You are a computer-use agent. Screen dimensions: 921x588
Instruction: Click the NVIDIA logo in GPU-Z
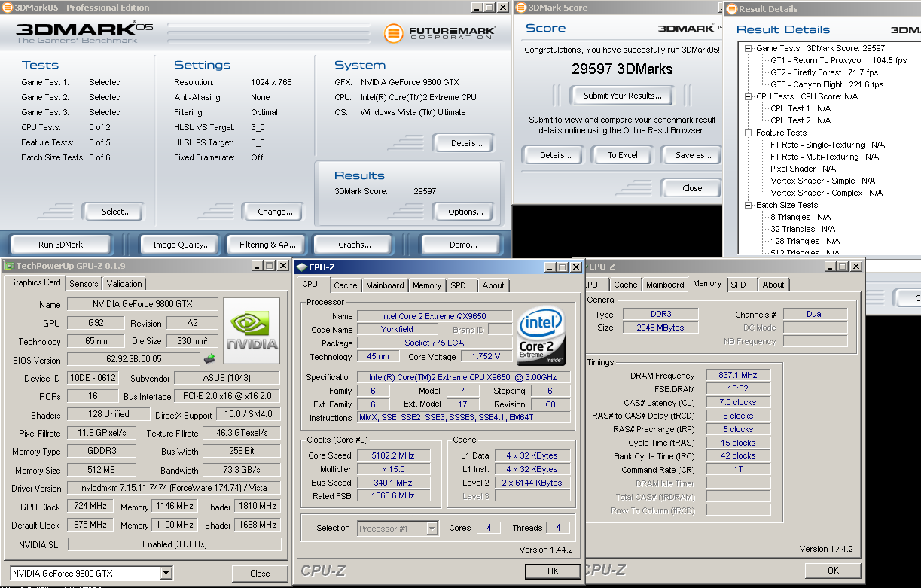pyautogui.click(x=252, y=331)
